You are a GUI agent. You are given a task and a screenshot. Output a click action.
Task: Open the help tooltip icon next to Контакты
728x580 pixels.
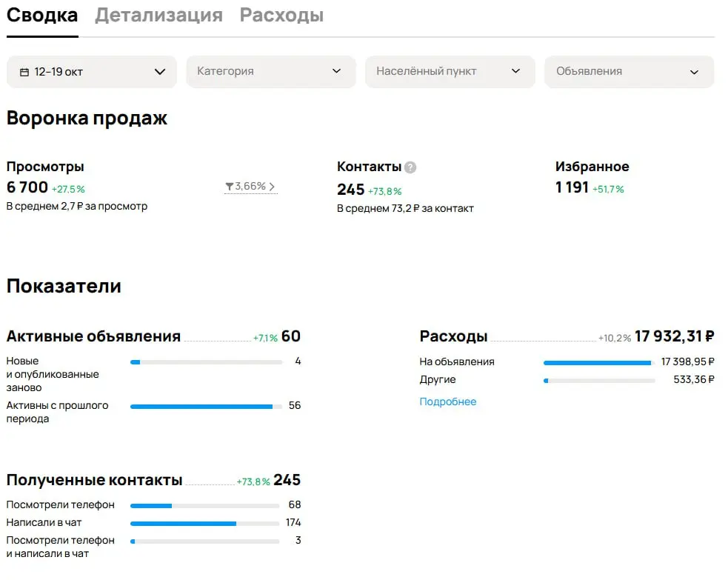pyautogui.click(x=410, y=167)
